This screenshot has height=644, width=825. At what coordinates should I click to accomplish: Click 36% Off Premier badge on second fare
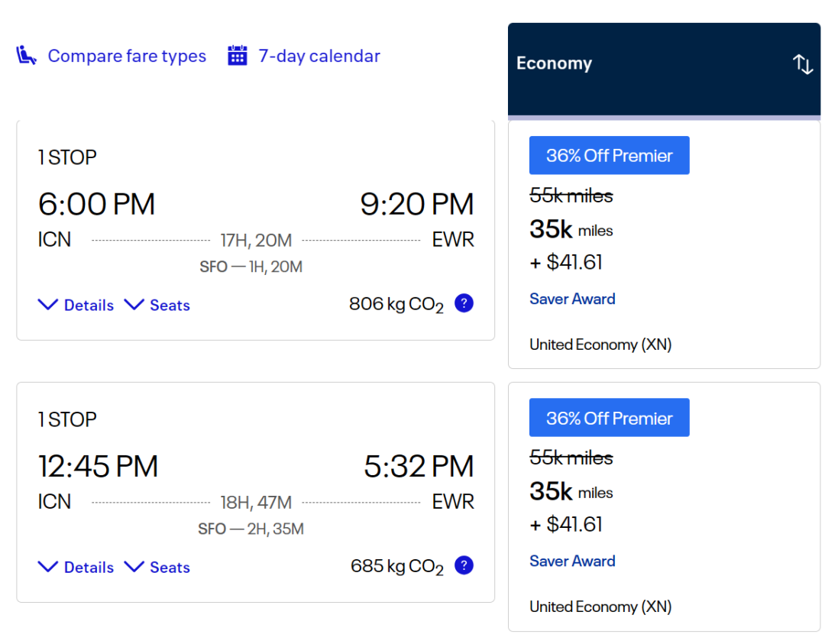[610, 417]
